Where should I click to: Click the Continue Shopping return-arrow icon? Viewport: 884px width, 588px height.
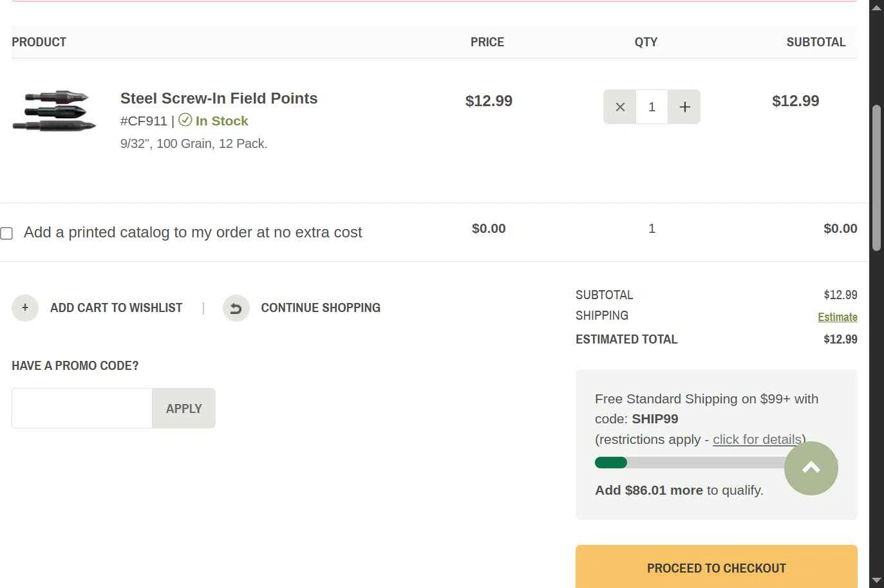click(236, 308)
